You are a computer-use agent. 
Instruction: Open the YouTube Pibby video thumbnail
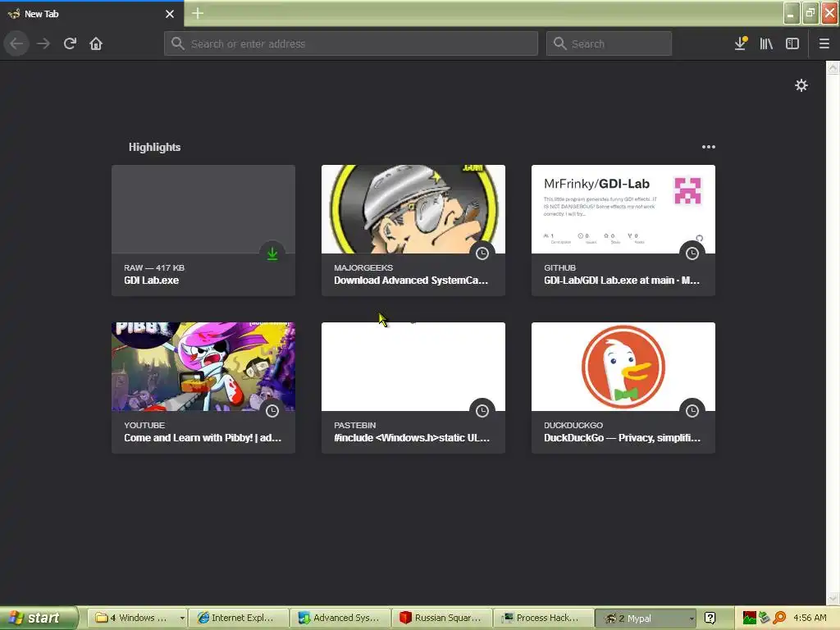(203, 367)
